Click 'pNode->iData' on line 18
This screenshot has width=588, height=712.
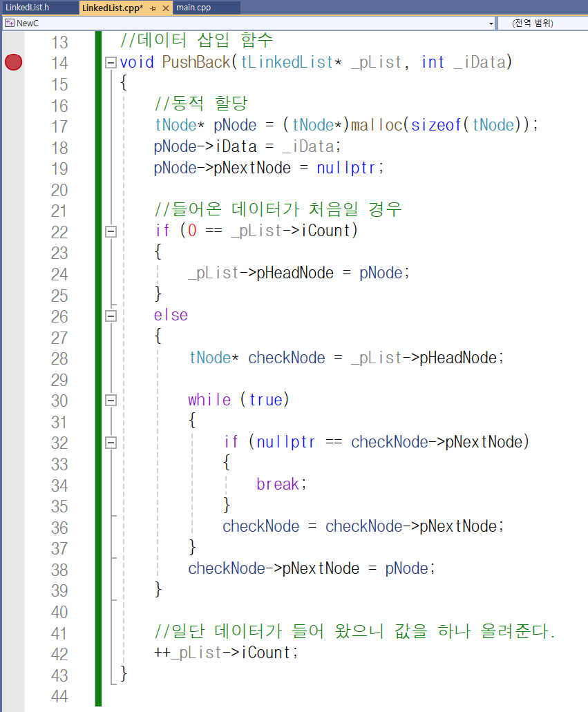pos(205,146)
